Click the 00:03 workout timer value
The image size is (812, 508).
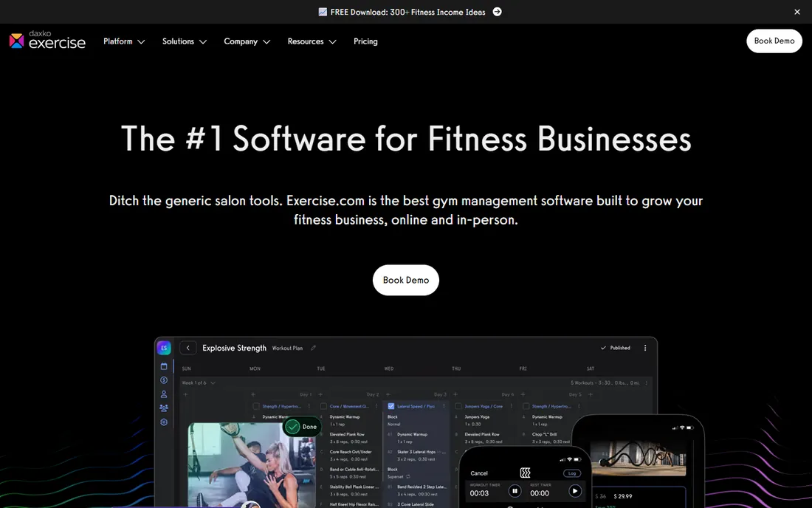[x=479, y=493]
